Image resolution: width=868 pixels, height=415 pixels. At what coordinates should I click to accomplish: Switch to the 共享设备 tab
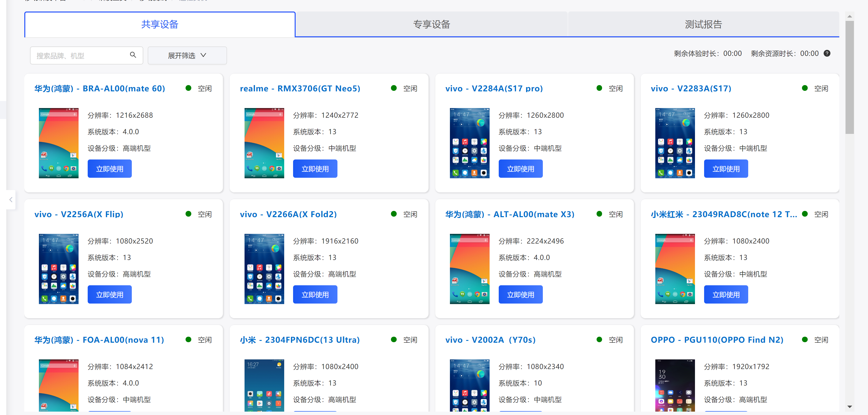pyautogui.click(x=160, y=24)
